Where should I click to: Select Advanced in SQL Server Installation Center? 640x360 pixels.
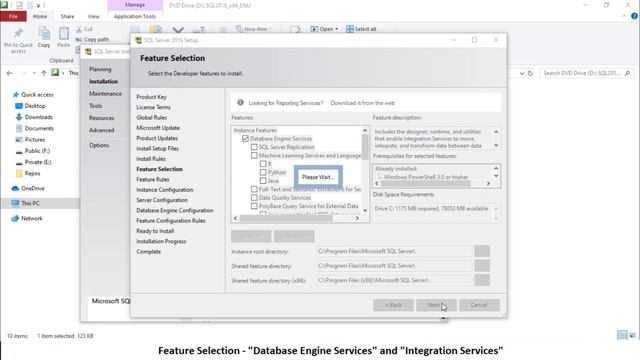pyautogui.click(x=102, y=130)
